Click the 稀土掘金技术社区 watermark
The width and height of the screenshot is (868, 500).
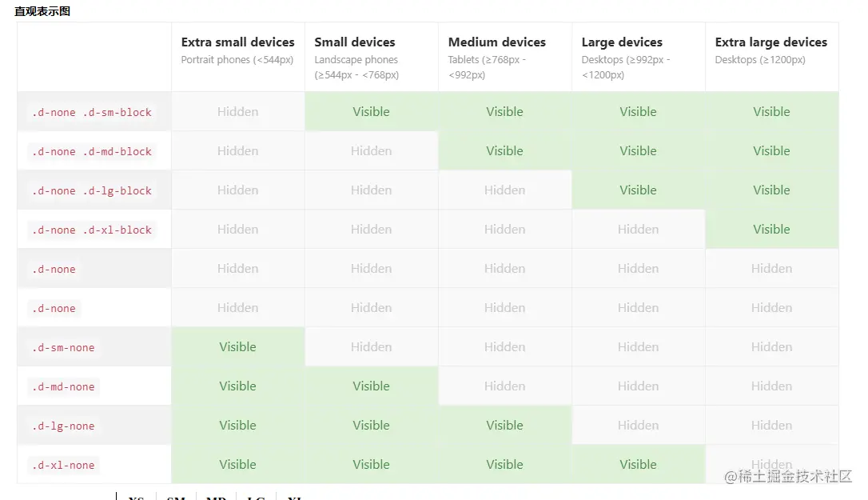tap(788, 476)
